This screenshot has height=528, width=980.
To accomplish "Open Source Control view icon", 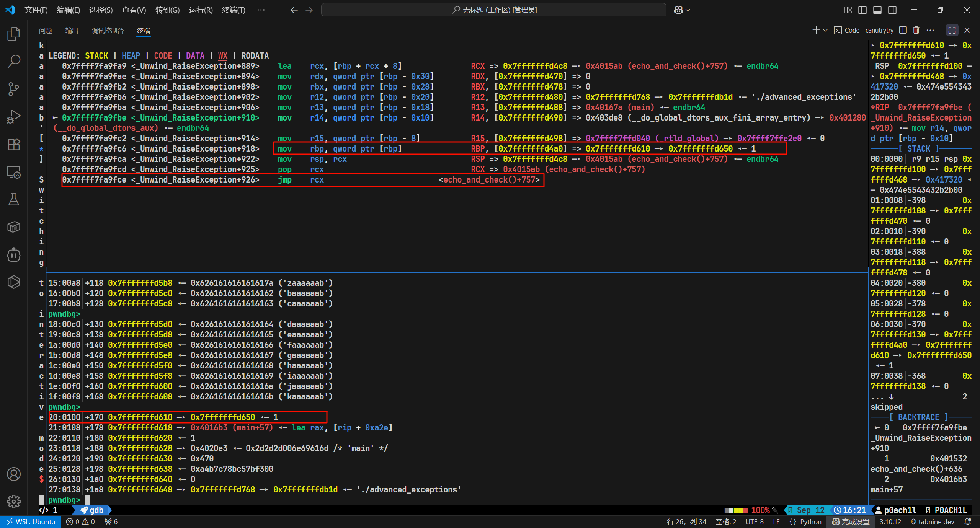I will (x=14, y=89).
